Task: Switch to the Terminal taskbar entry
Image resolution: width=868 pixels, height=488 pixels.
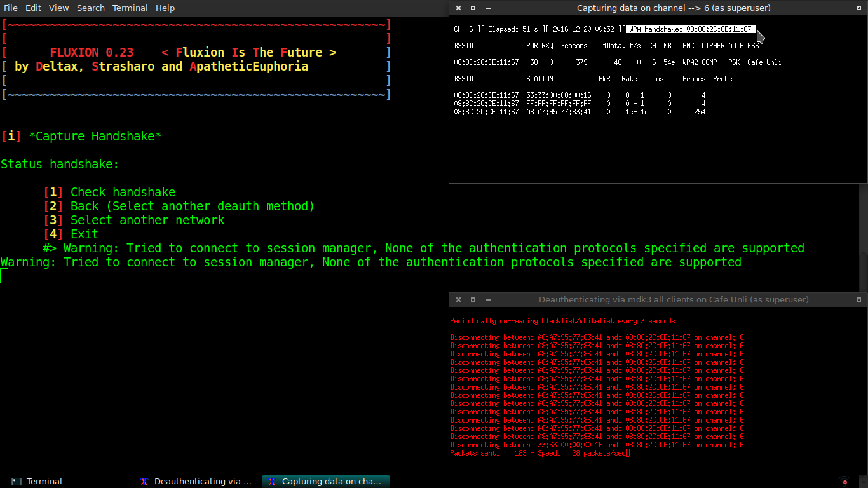Action: [37, 482]
